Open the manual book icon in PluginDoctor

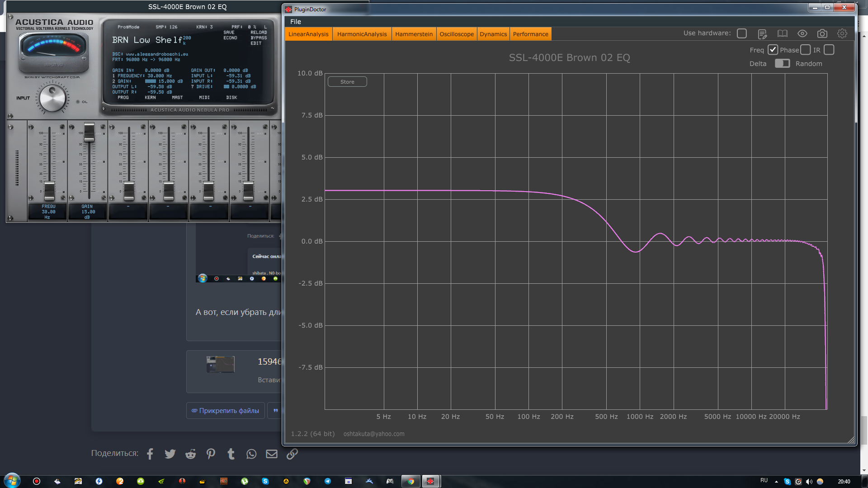click(x=782, y=34)
